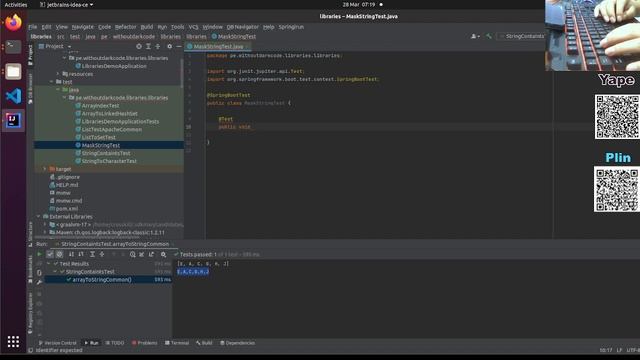This screenshot has height=360, width=640.
Task: Collapse the test folder
Action: pos(52,82)
